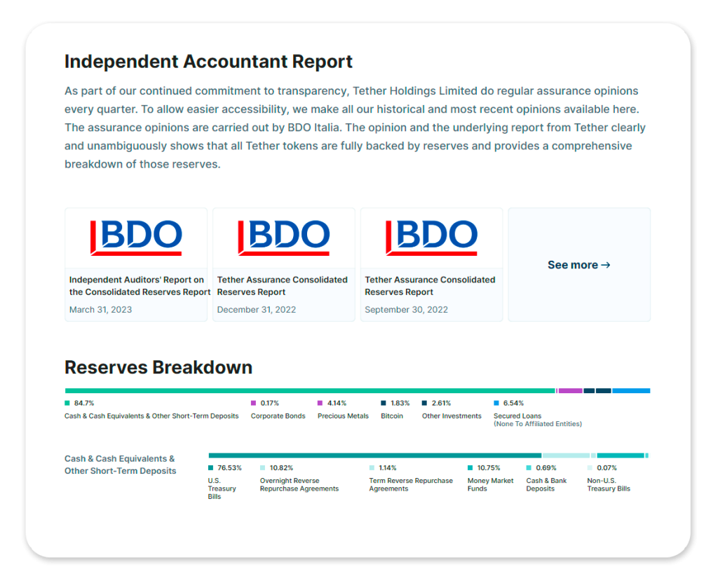The width and height of the screenshot is (718, 588).
Task: Click purple square beside Precious Metals 4.14%
Action: coord(320,403)
